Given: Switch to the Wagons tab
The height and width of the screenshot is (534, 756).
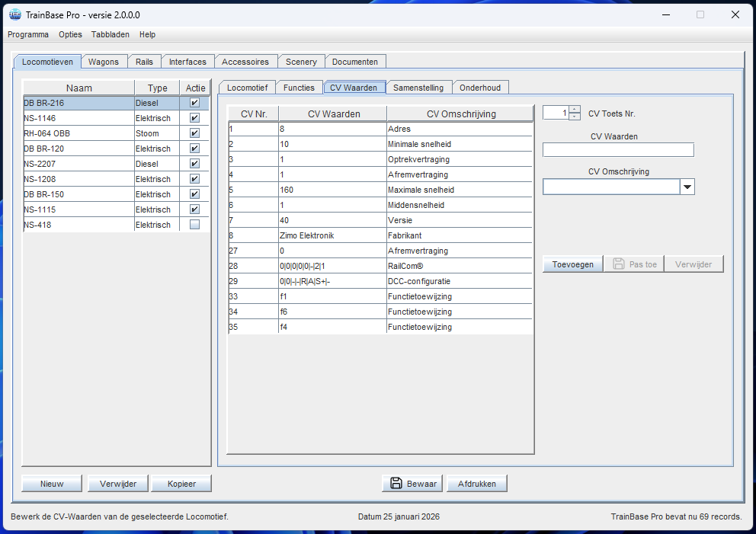Looking at the screenshot, I should pyautogui.click(x=104, y=62).
